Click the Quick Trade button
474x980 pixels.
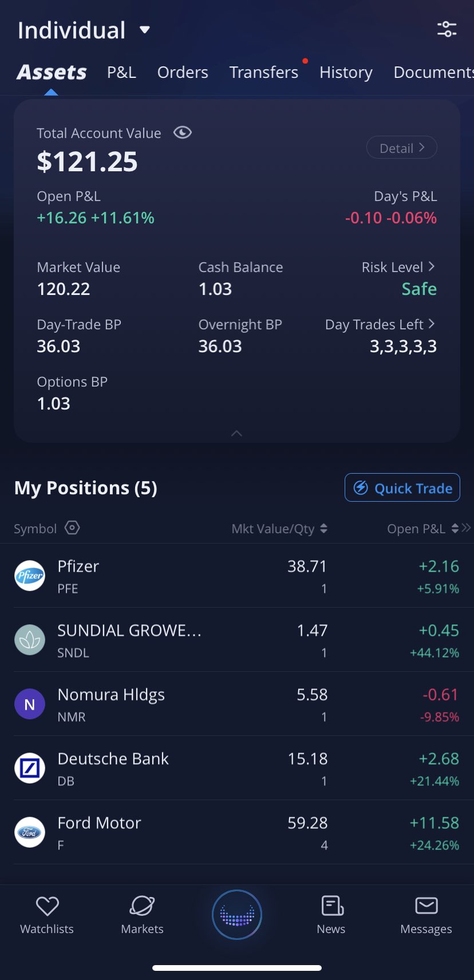(x=402, y=488)
